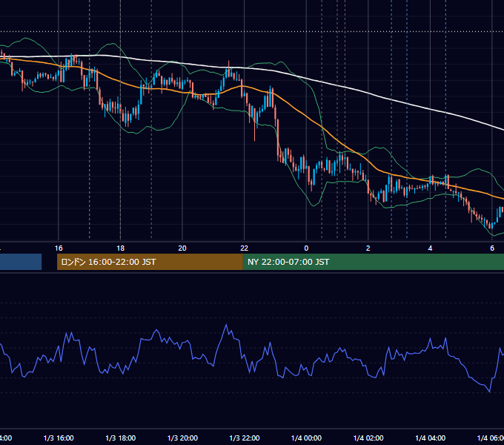Click the '22' hour label on chart axis
Viewport: 504px width, 445px height.
245,248
